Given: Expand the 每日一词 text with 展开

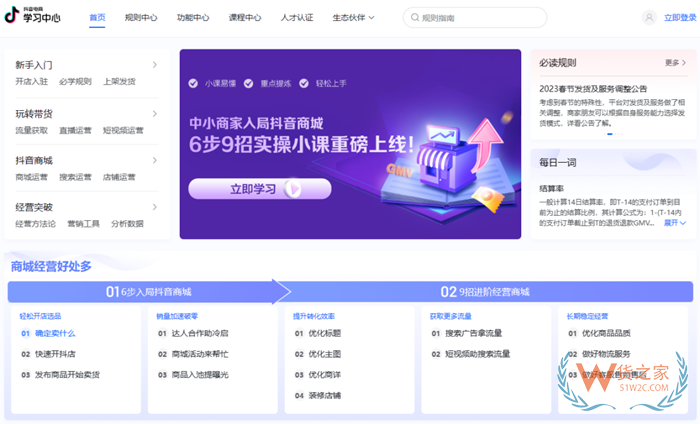Looking at the screenshot, I should [675, 223].
